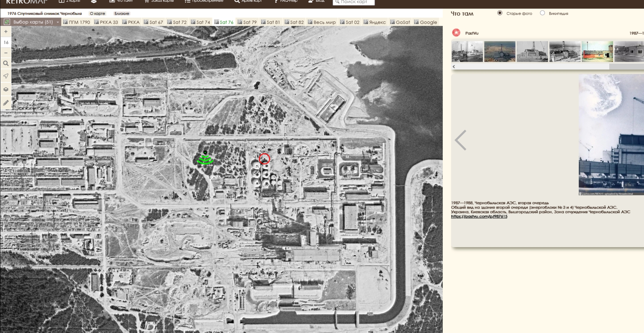Click the map icon beside Sat 67 tab
This screenshot has height=333, width=644.
tap(146, 22)
